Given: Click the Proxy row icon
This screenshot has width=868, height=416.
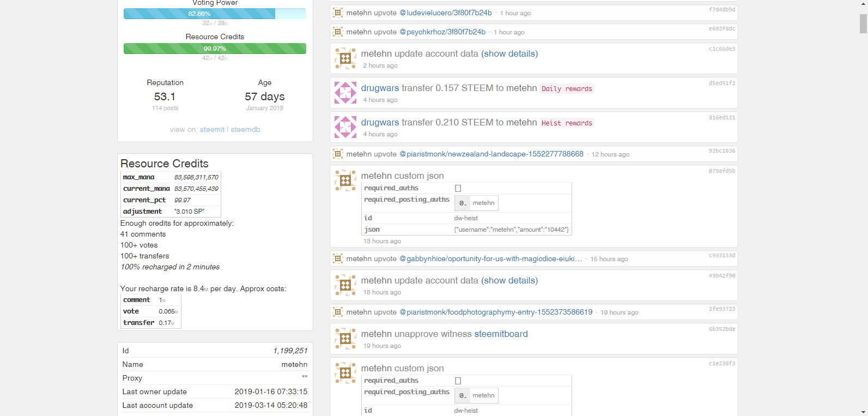Looking at the screenshot, I should [x=305, y=376].
